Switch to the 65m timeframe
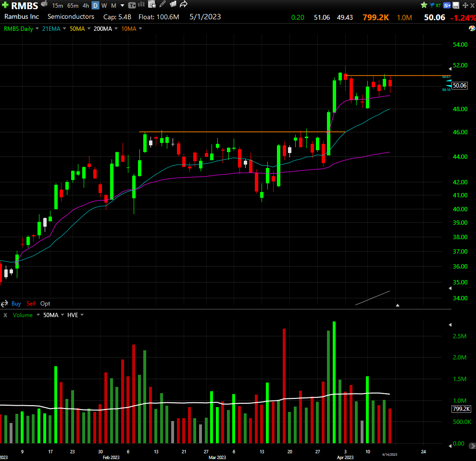This screenshot has width=476, height=461. (x=73, y=5)
